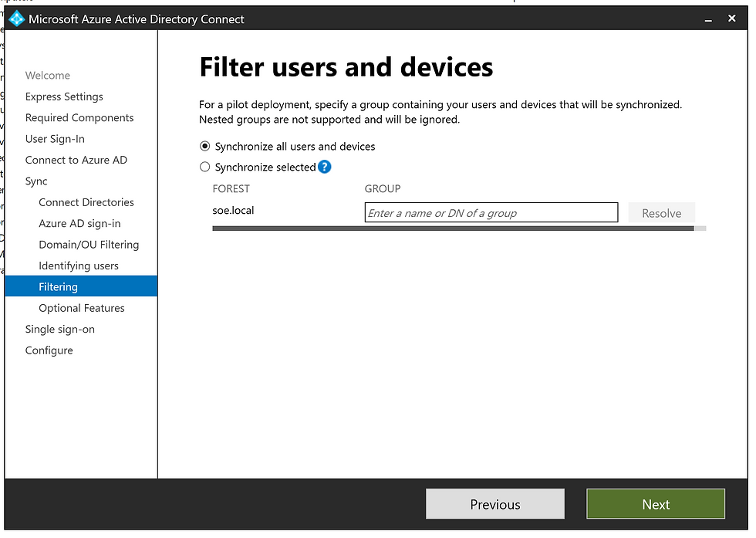Go to Azure AD sign-in sub-step
Image resolution: width=756 pixels, height=538 pixels.
(79, 223)
